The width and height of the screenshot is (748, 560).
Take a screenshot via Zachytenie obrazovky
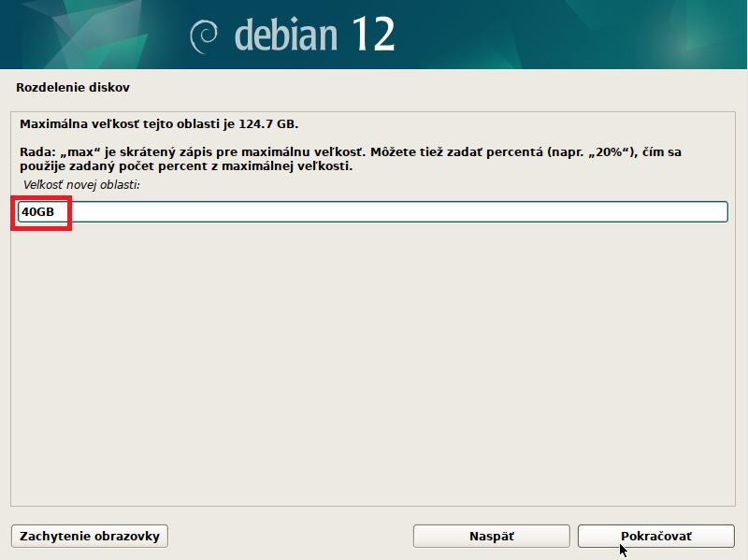[89, 536]
